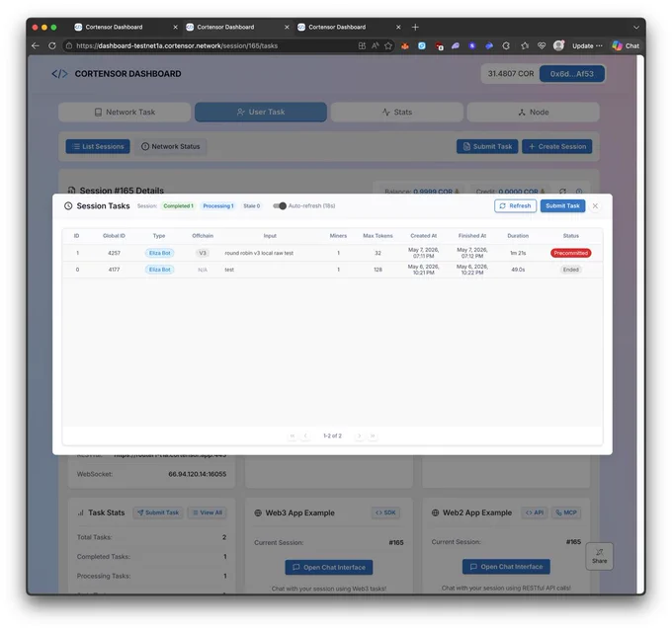This screenshot has height=630, width=672.
Task: Click the Status column header
Action: 570,236
